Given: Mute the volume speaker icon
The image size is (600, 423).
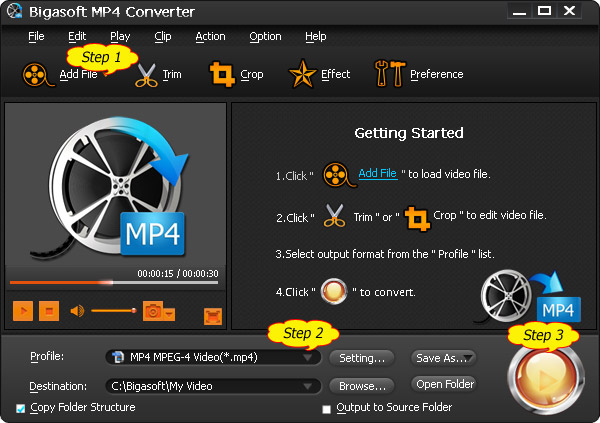Looking at the screenshot, I should [x=77, y=311].
